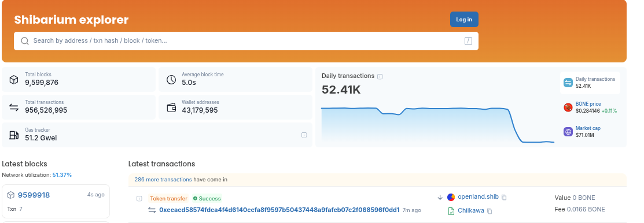Click the Gas tracker pump icon
This screenshot has height=223, width=644.
tap(14, 135)
